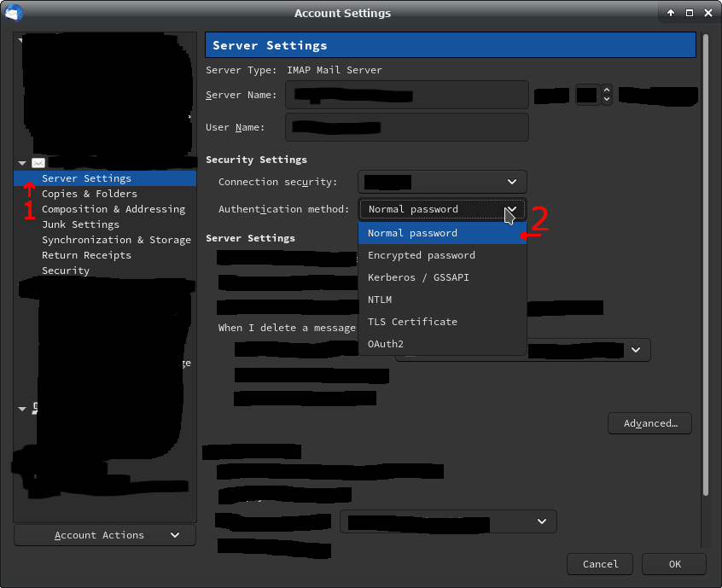Click the Authentication method dropdown arrow
The image size is (722, 588).
[x=511, y=209]
